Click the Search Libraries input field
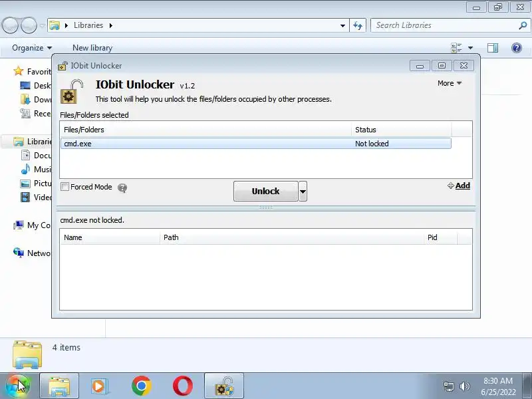 point(444,25)
